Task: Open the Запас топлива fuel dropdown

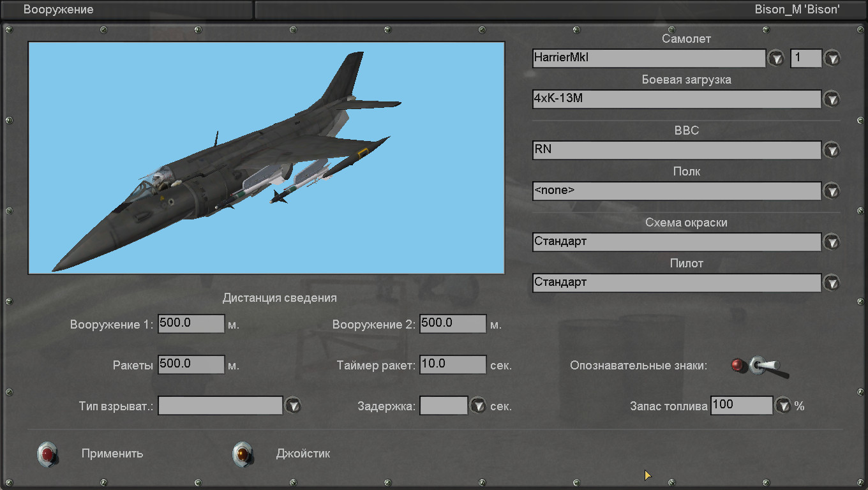Action: pos(783,406)
